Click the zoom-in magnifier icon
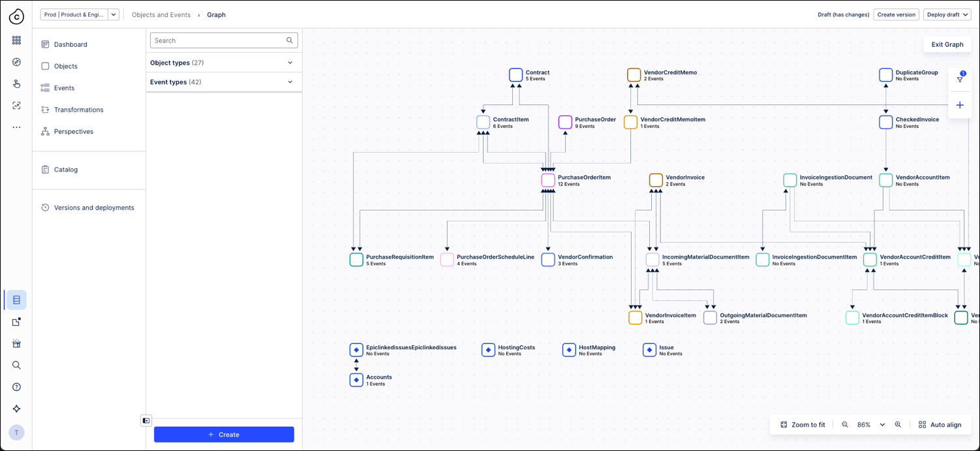980x451 pixels. click(898, 424)
